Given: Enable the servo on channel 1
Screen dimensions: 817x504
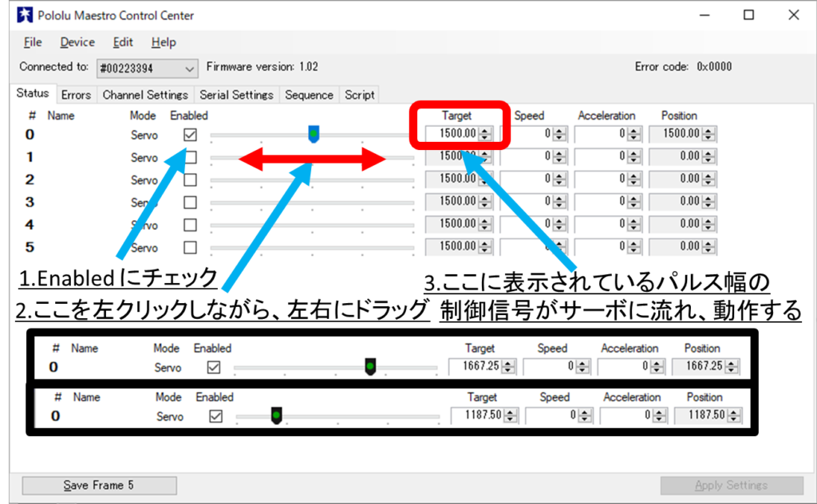Looking at the screenshot, I should 190,157.
